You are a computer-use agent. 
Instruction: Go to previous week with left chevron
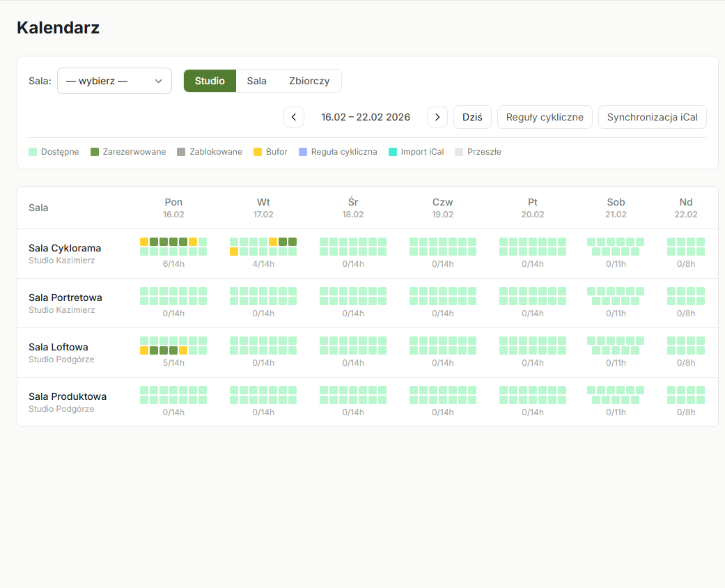coord(293,116)
